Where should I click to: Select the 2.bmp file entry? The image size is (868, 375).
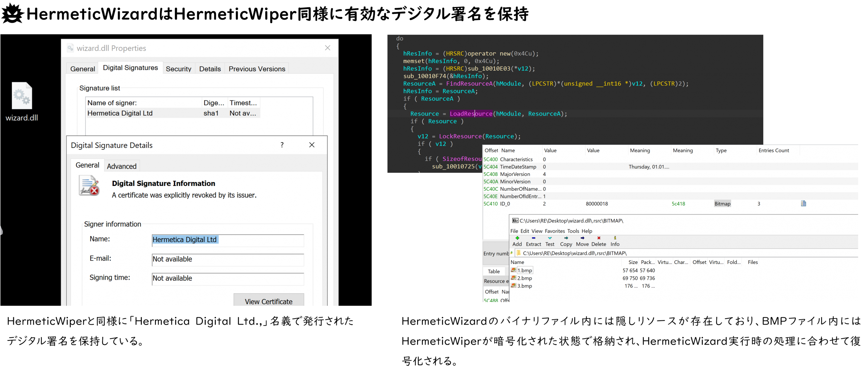(x=525, y=278)
